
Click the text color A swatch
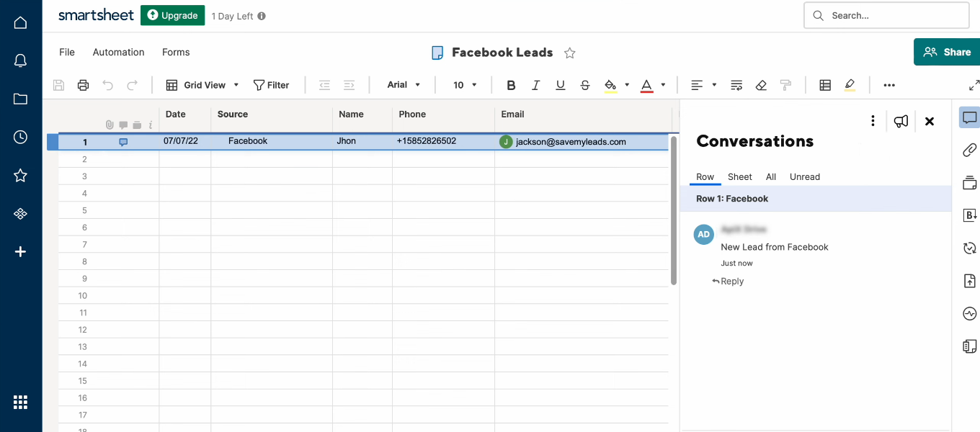[646, 85]
